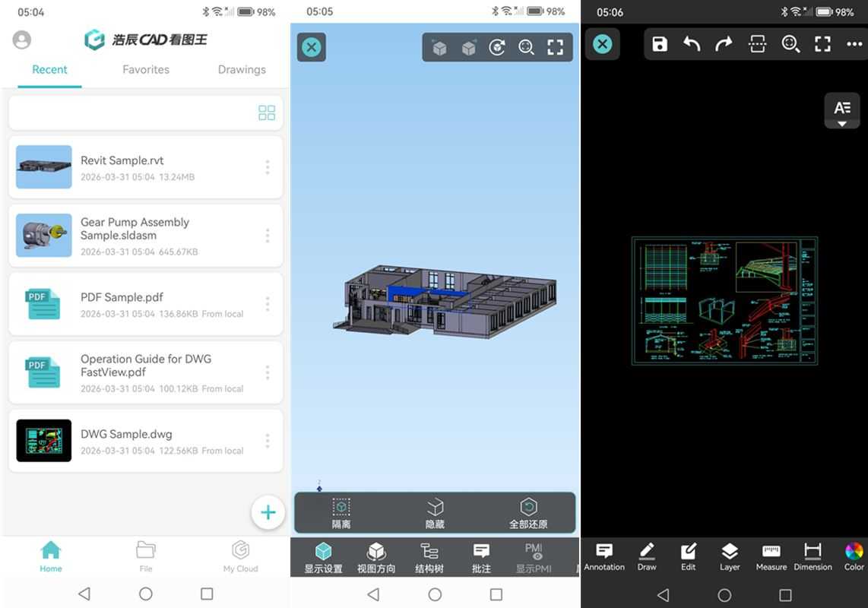Open the view direction (视图方向) selector

pos(376,556)
